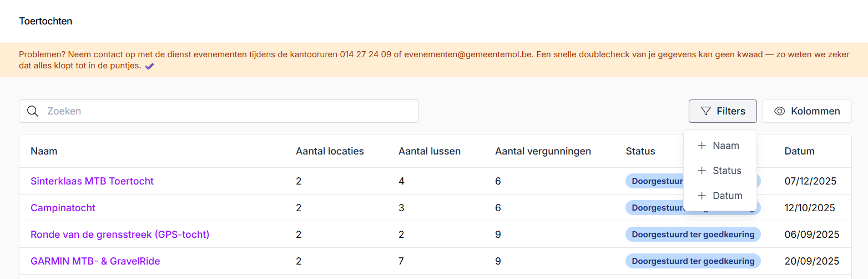Sort by the Datum column header
This screenshot has width=868, height=279.
(799, 151)
